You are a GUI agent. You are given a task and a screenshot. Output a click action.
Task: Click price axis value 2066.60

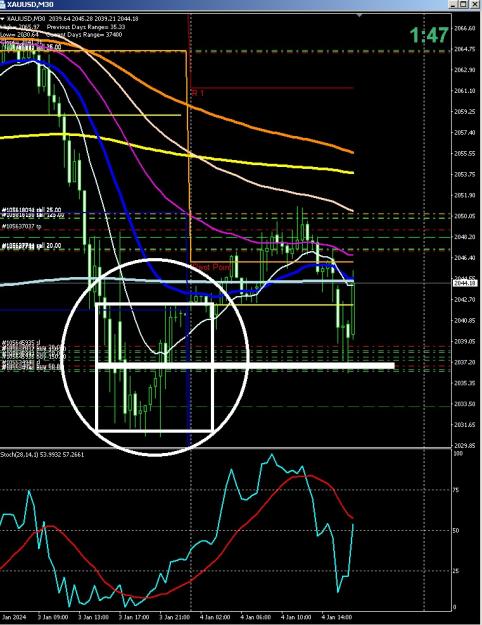(x=464, y=28)
